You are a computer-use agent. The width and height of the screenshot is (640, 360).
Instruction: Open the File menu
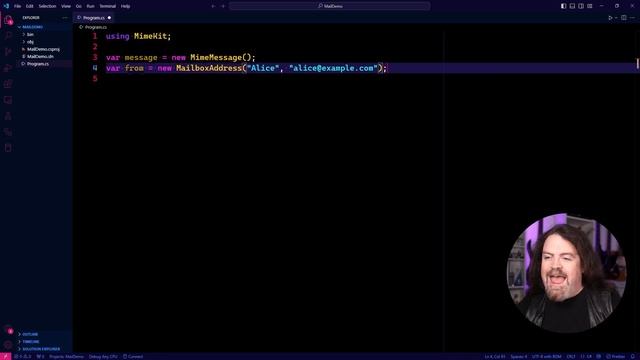[x=18, y=6]
